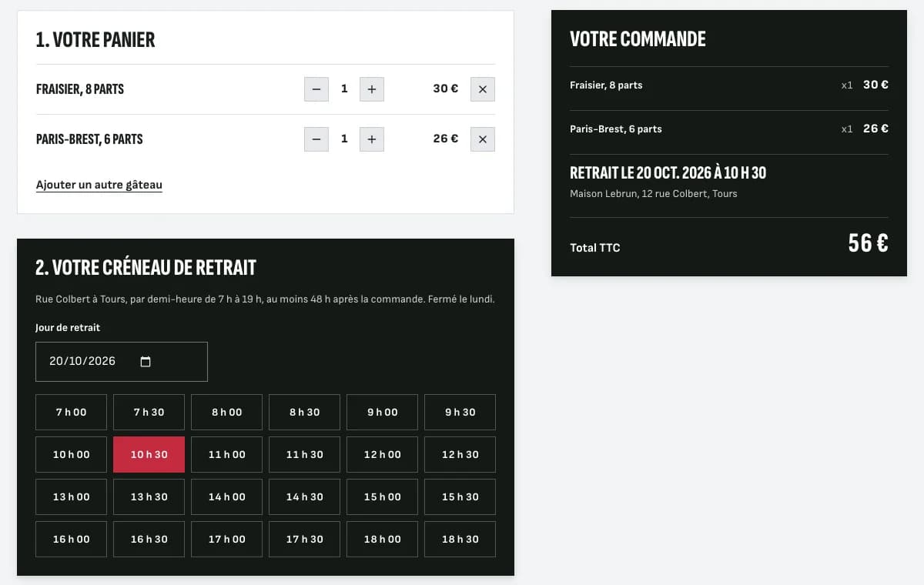Select the 18 h 30 pickup slot
924x585 pixels.
[460, 540]
